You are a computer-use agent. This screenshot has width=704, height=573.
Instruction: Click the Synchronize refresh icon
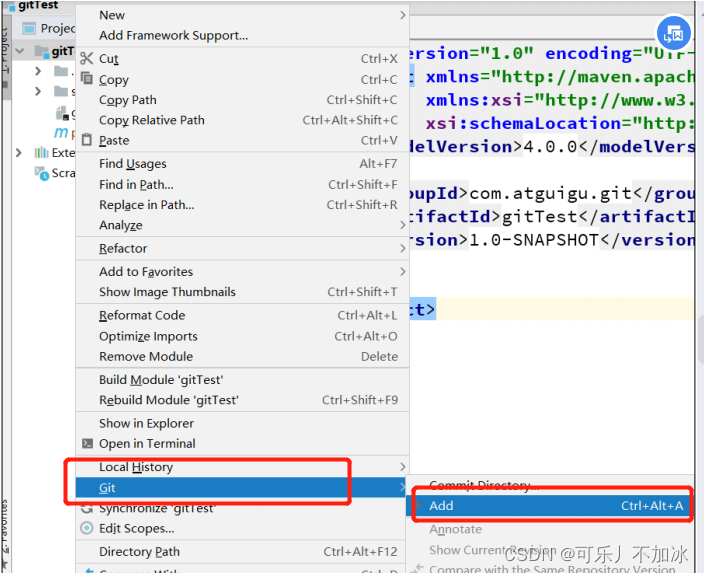point(87,510)
